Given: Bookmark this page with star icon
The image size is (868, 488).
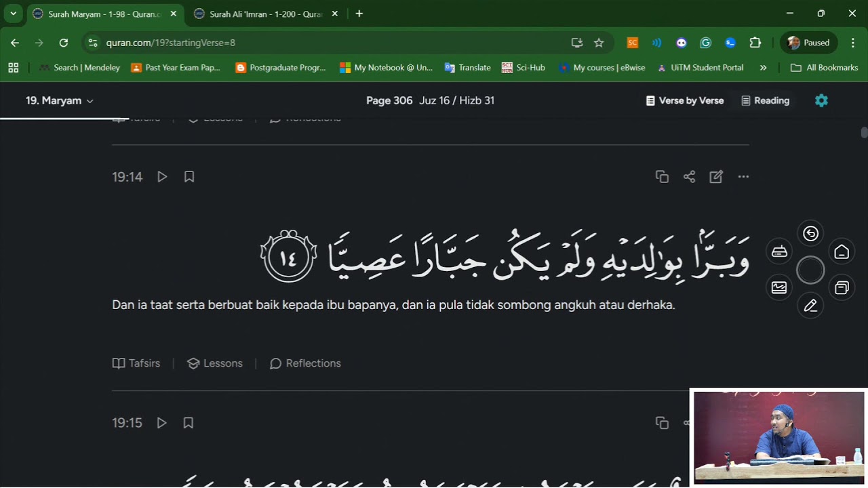Looking at the screenshot, I should click(x=599, y=43).
